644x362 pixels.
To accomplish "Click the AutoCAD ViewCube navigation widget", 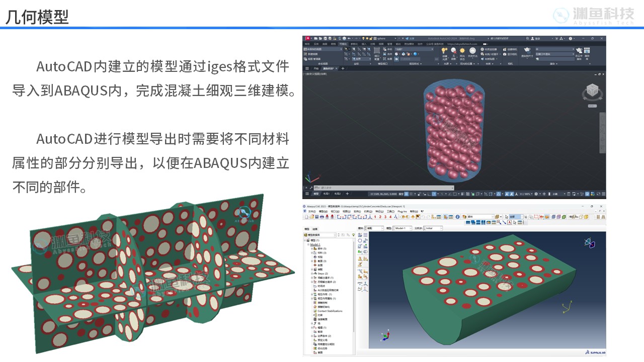I will [592, 93].
